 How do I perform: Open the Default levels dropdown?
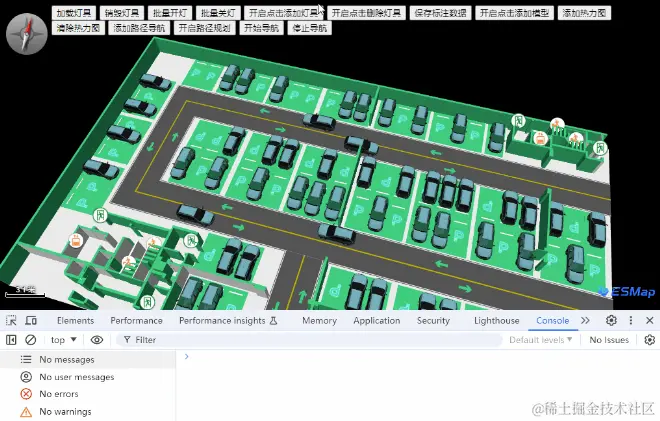pos(540,340)
